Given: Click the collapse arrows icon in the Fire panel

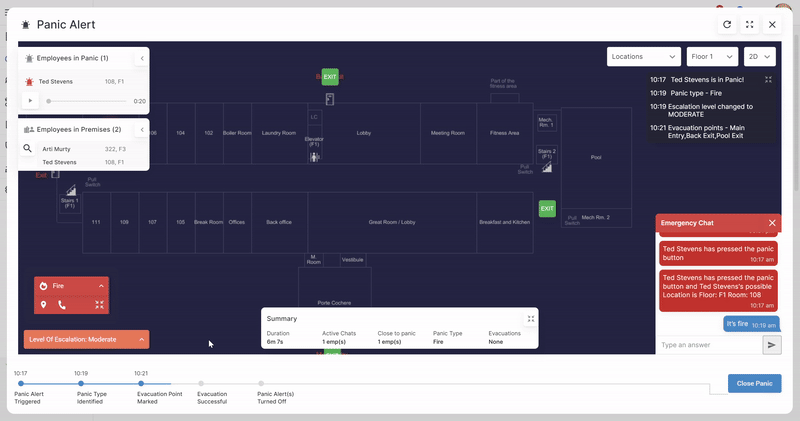Looking at the screenshot, I should point(99,305).
